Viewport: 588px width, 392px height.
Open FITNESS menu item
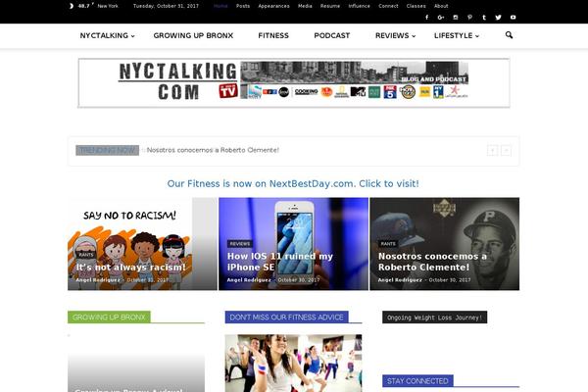273,35
